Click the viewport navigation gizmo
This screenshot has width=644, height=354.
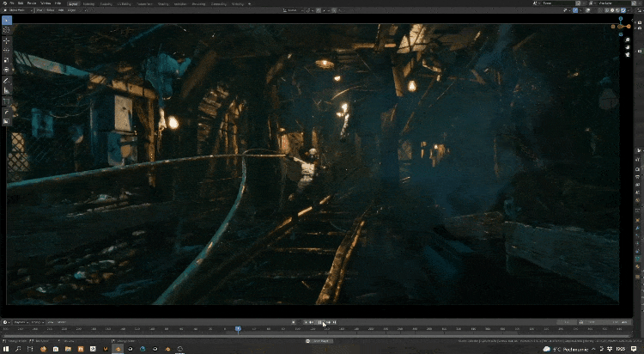[x=621, y=26]
